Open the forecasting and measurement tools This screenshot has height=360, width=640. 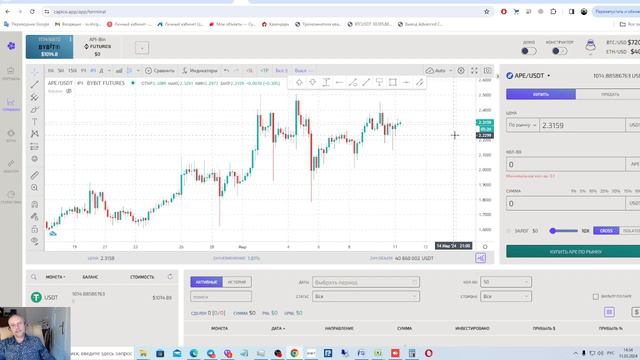pyautogui.click(x=35, y=147)
